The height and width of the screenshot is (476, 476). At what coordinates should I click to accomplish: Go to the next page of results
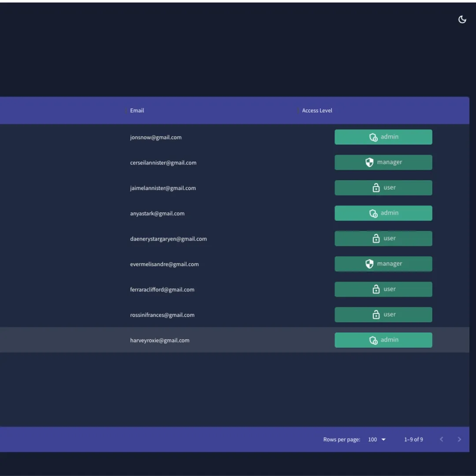point(459,439)
